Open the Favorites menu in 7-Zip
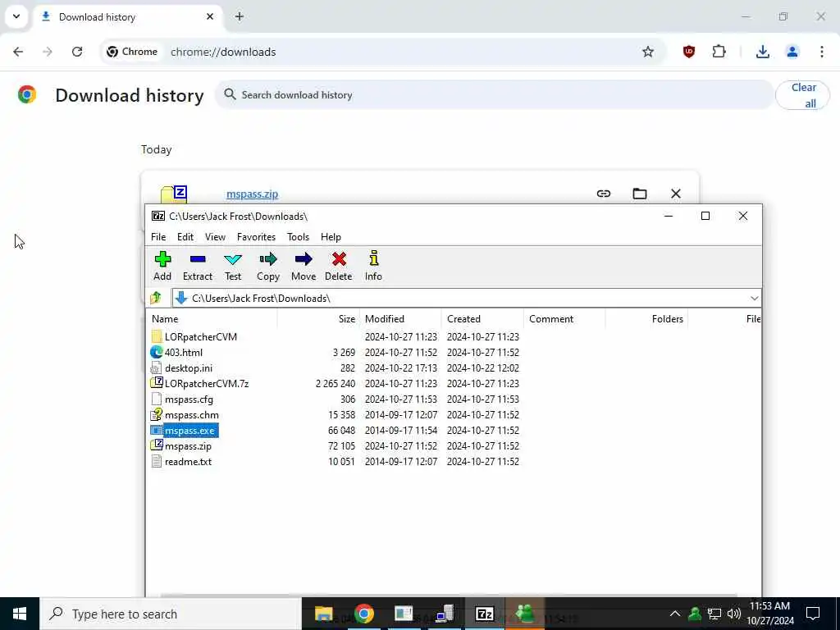The height and width of the screenshot is (630, 840). tap(256, 237)
